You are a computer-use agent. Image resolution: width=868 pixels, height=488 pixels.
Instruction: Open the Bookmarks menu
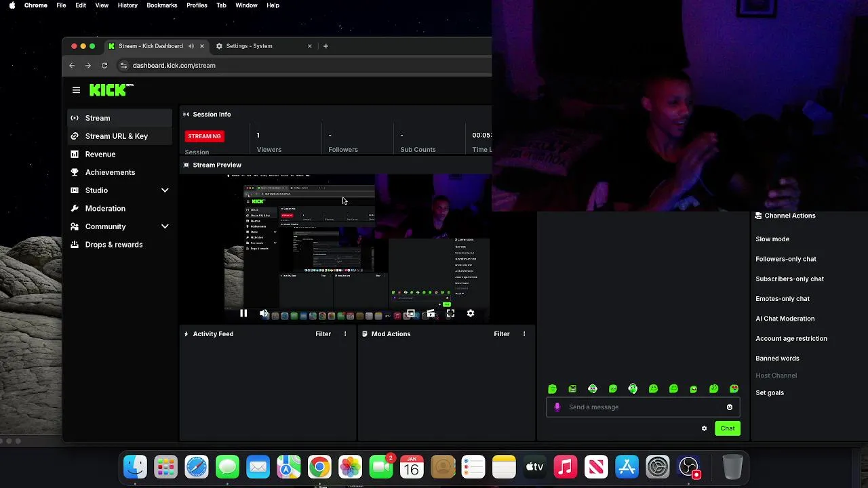click(x=162, y=5)
